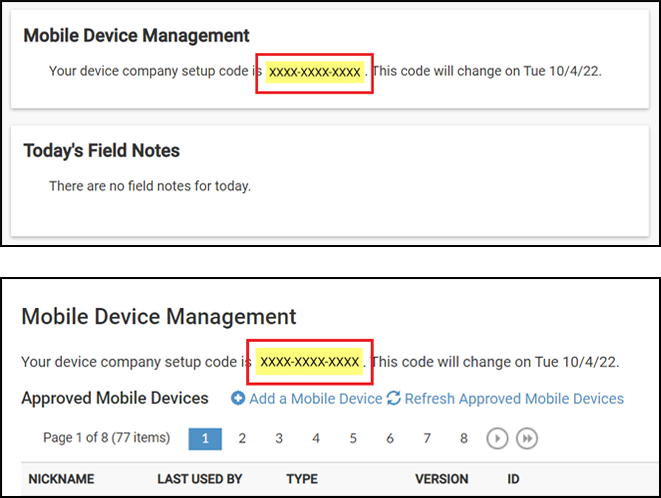
Task: Click Refresh Approved Mobile Devices link
Action: tap(514, 398)
